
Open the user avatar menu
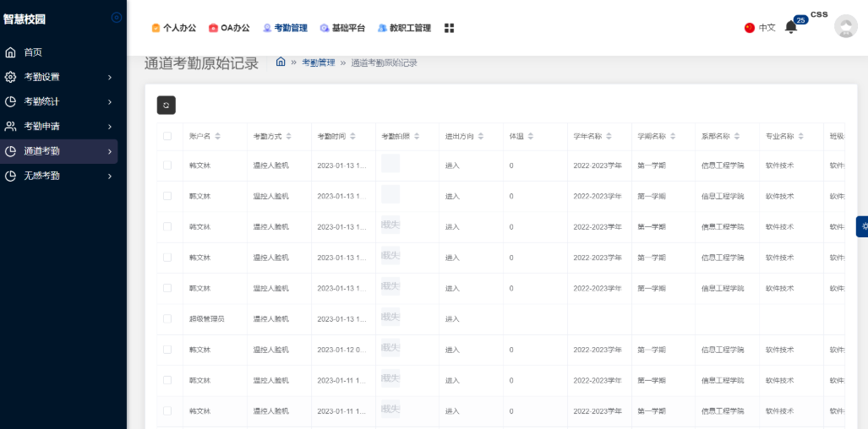(846, 26)
